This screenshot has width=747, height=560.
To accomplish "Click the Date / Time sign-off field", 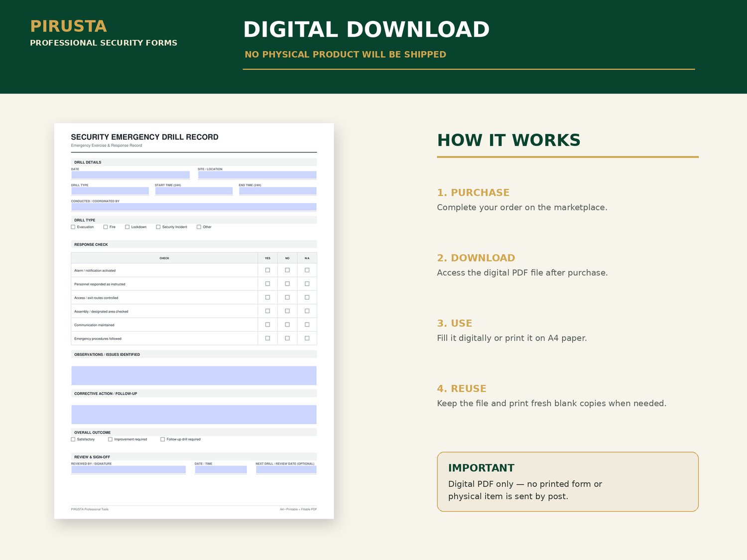I will (221, 469).
